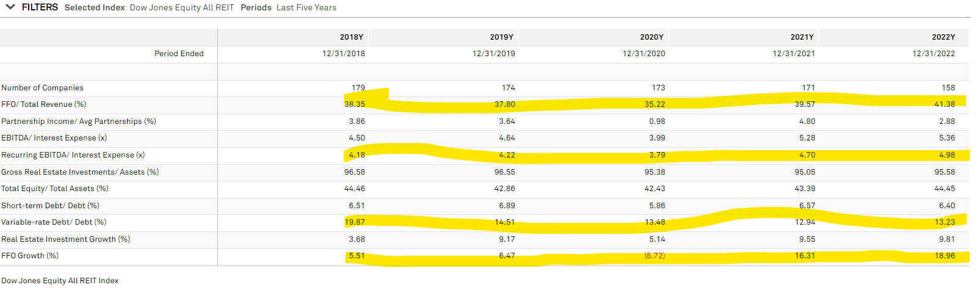980x290 pixels.
Task: Click the Period Ended row label
Action: point(179,54)
